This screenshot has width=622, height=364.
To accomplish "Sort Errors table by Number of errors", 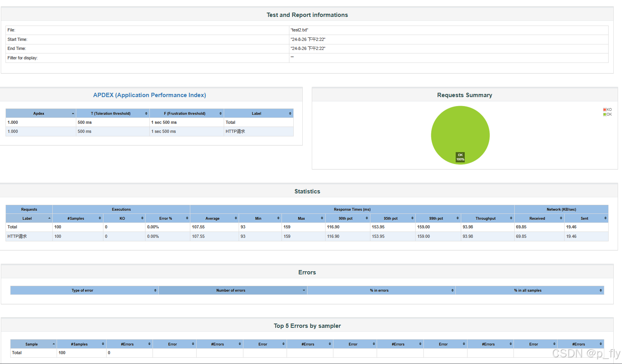I will [x=233, y=290].
